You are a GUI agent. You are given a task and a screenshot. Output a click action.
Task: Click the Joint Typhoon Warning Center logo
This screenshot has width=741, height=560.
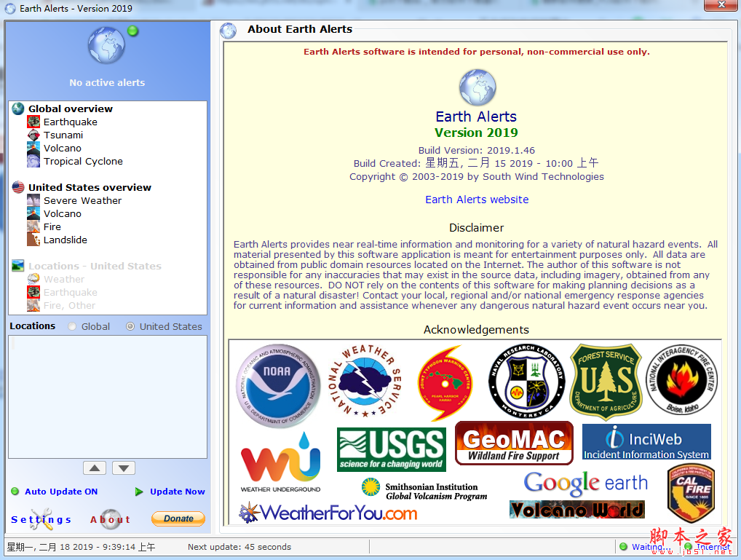[444, 383]
